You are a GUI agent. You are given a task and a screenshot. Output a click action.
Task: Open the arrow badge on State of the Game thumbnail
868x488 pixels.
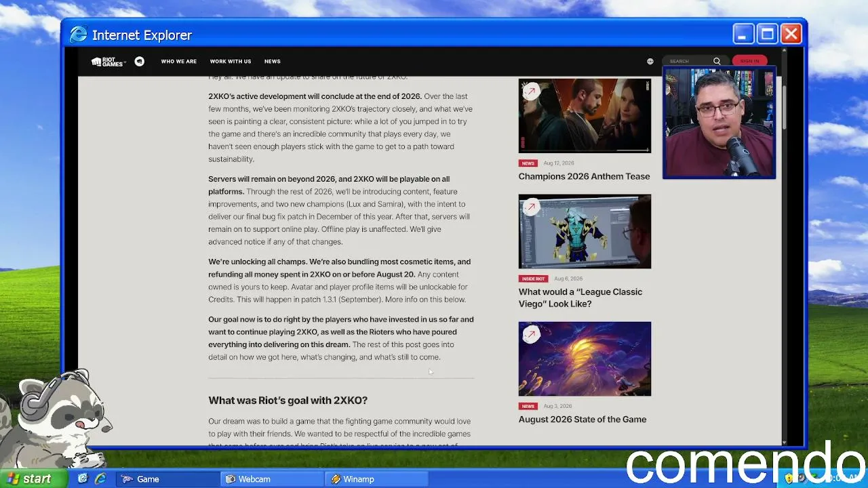pos(531,334)
